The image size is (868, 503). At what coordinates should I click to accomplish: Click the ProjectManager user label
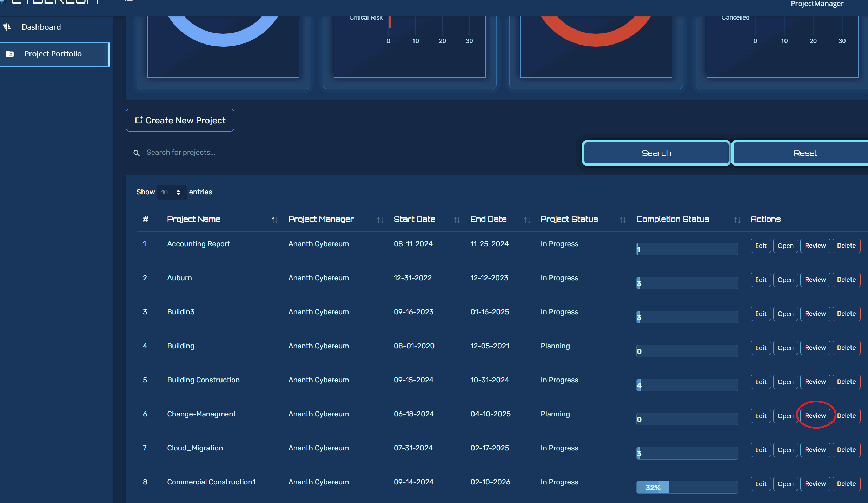[x=817, y=4]
